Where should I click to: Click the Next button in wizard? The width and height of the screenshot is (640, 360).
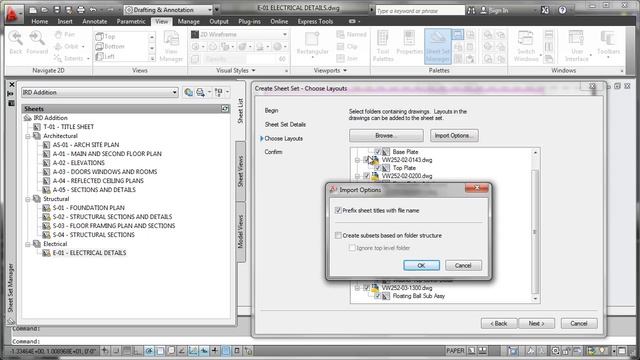pyautogui.click(x=536, y=323)
